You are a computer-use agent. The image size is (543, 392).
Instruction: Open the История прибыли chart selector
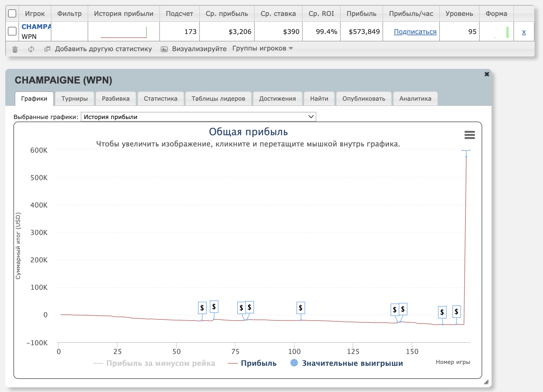click(x=198, y=117)
